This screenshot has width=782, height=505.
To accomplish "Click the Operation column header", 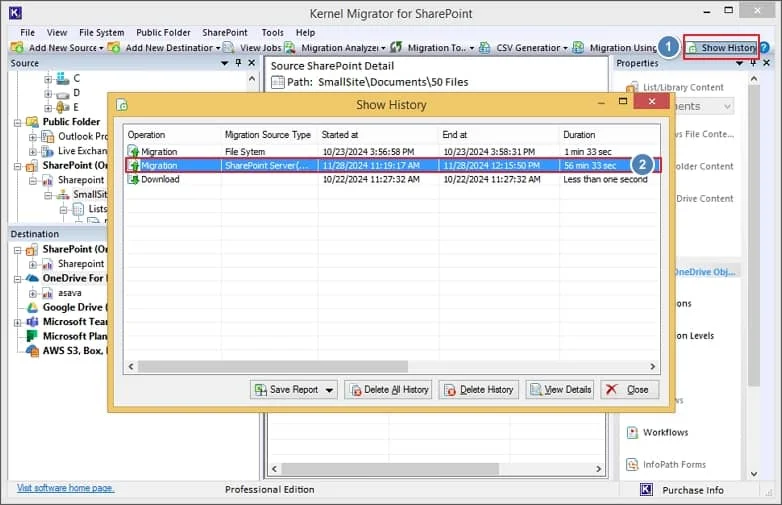I will tap(173, 135).
